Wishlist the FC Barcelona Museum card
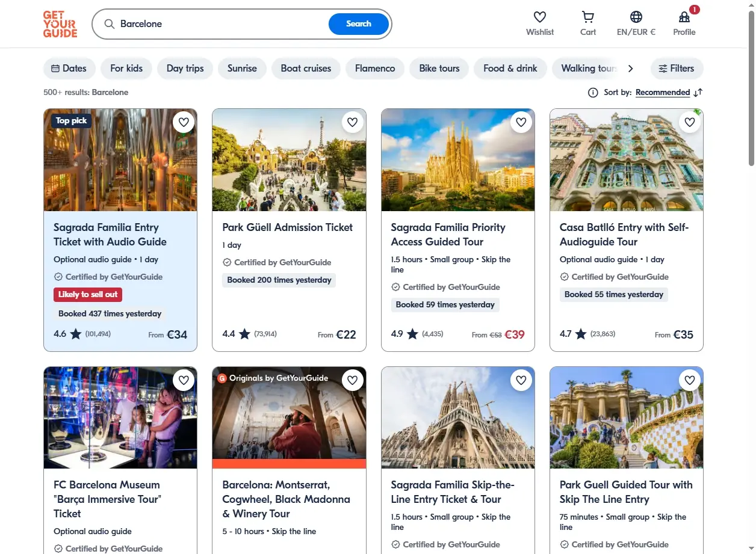 (184, 380)
